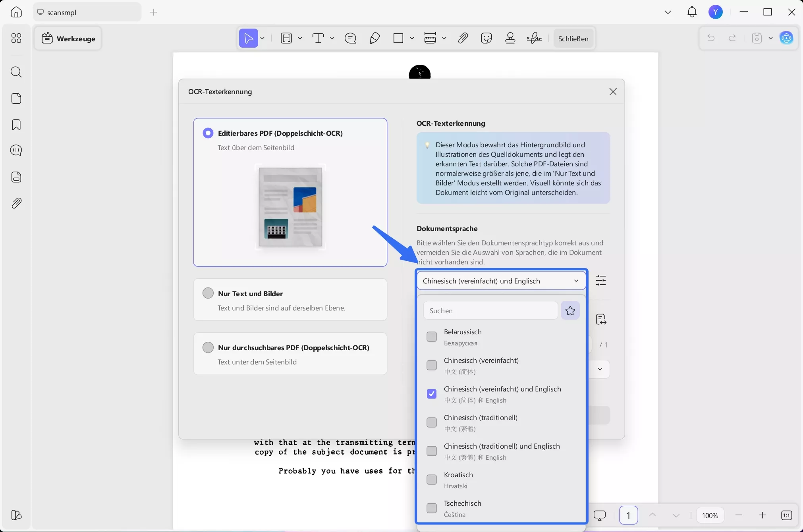
Task: Select the Nur Text und Bilder option
Action: click(x=208, y=293)
